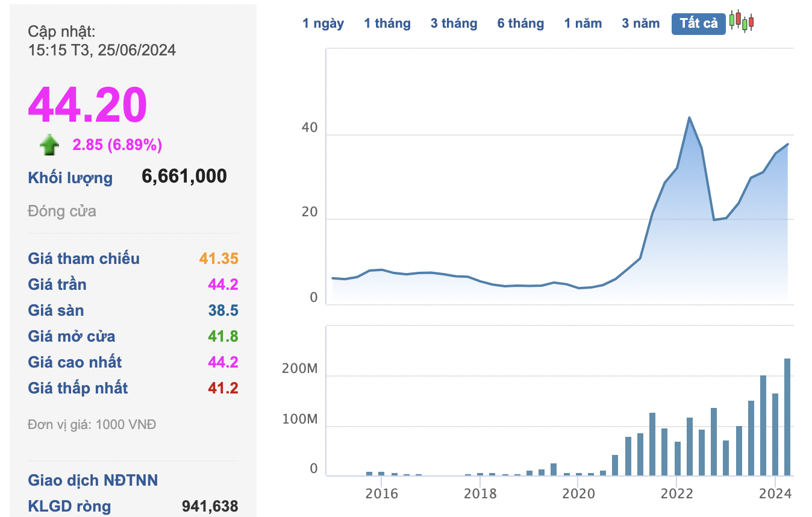This screenshot has height=517, width=812.
Task: Click the 'Giao dịch NĐTNN' heading
Action: 93,480
